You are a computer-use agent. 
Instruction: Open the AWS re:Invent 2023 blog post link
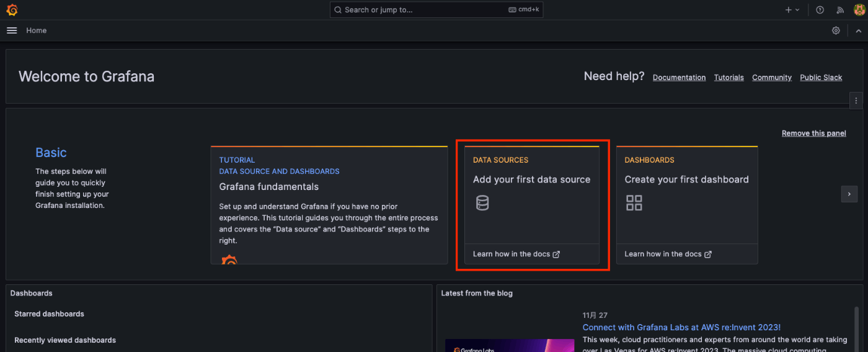click(681, 327)
